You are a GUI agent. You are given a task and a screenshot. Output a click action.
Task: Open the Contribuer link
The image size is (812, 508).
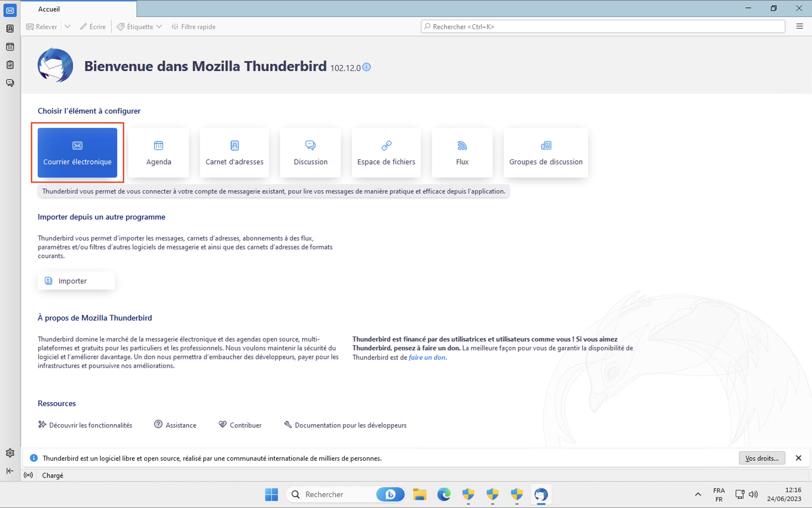240,425
